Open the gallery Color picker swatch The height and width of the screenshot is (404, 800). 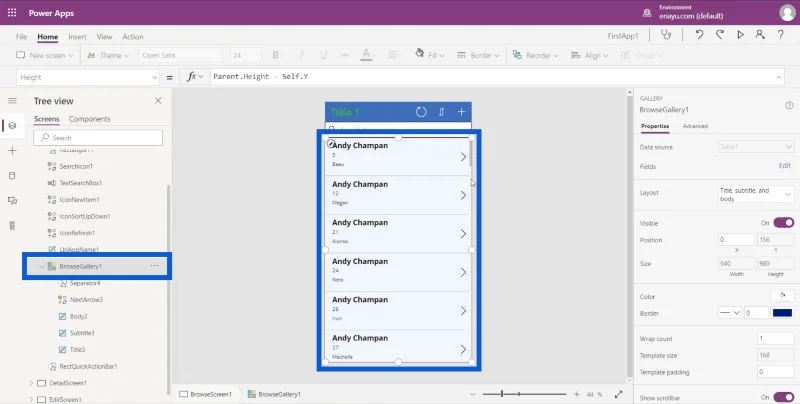pos(782,296)
